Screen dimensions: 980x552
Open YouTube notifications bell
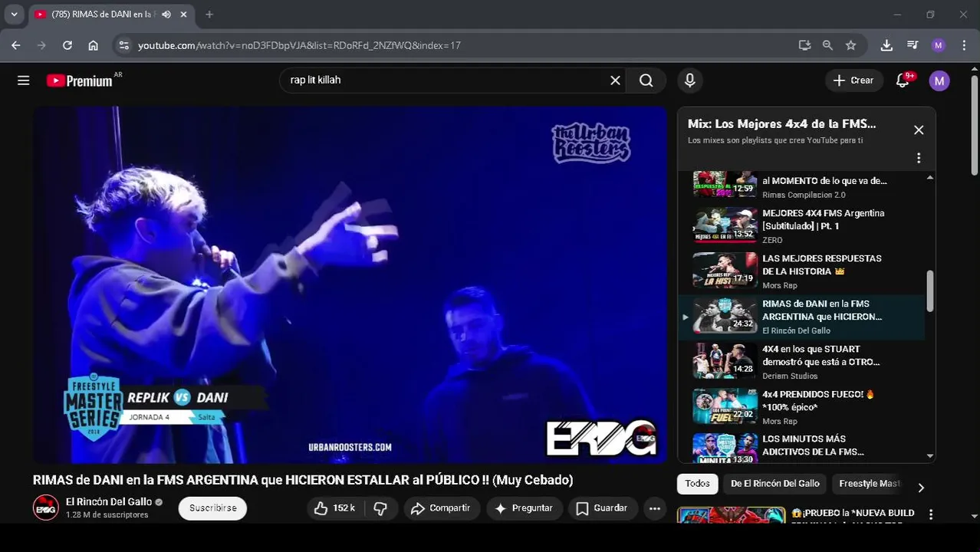tap(903, 80)
